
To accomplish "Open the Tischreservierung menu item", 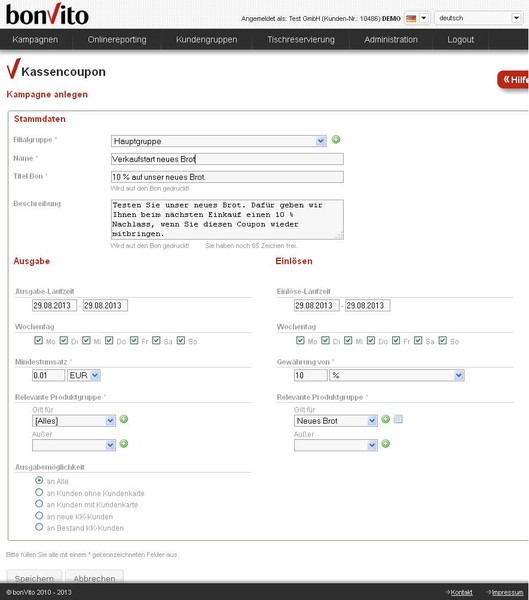I will coord(301,39).
